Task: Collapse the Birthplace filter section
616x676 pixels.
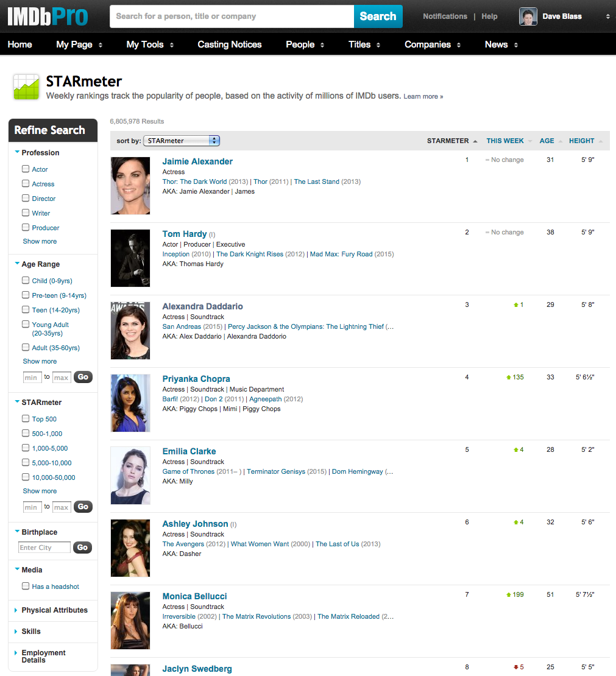Action: tap(17, 532)
